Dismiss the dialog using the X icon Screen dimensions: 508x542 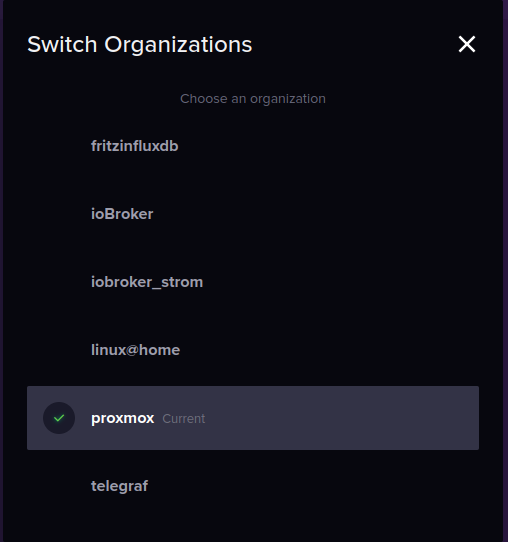[x=467, y=44]
